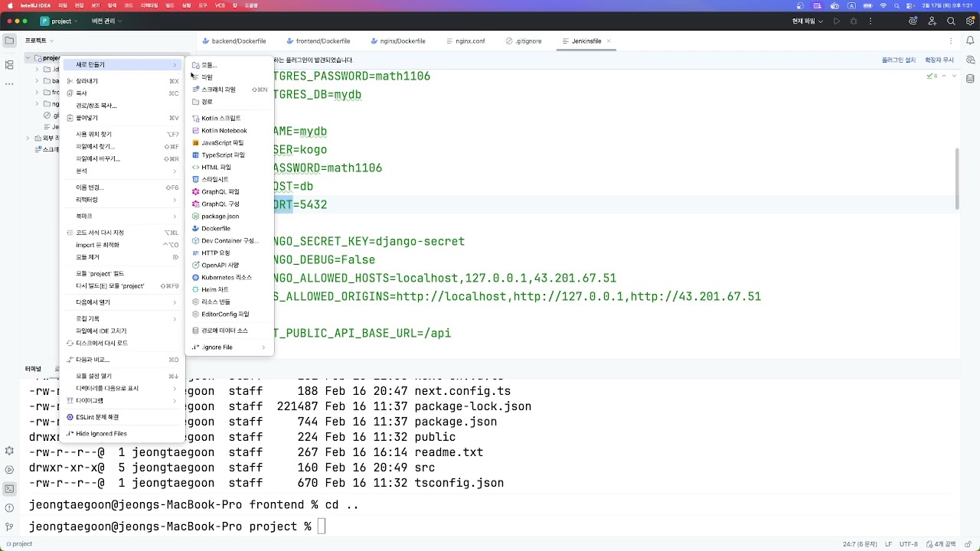Expand the 로컬 기록 submenu
The width and height of the screenshot is (980, 551).
click(122, 318)
